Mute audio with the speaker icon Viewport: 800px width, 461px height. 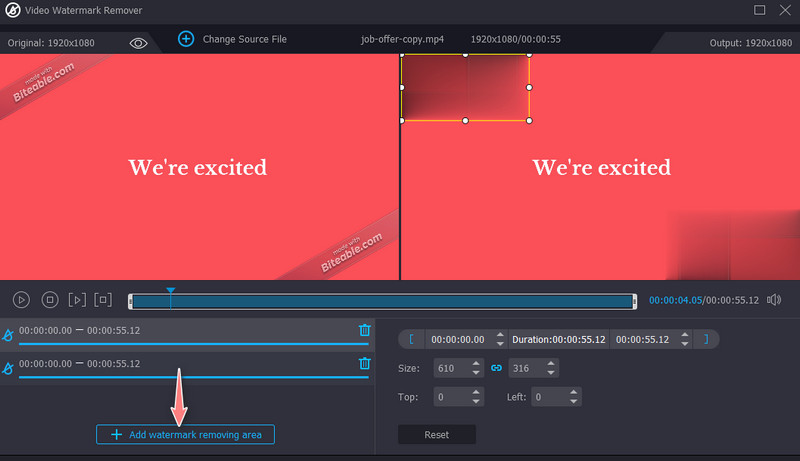click(x=773, y=300)
